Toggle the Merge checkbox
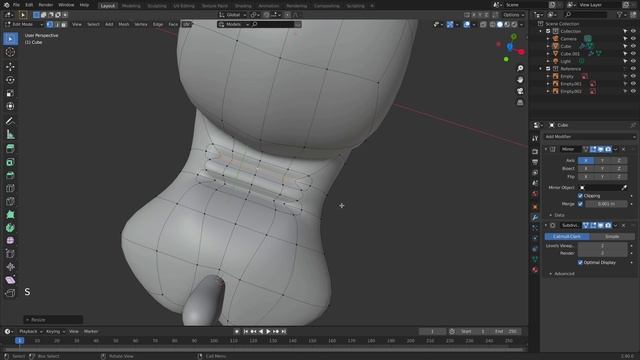The width and height of the screenshot is (640, 360). 580,204
